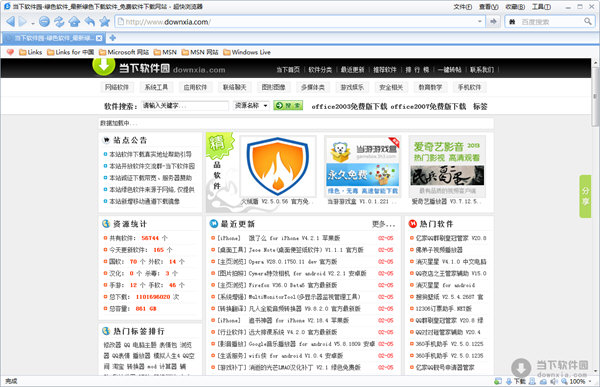
Task: Open the address bar history dropdown arrow
Action: click(x=480, y=21)
